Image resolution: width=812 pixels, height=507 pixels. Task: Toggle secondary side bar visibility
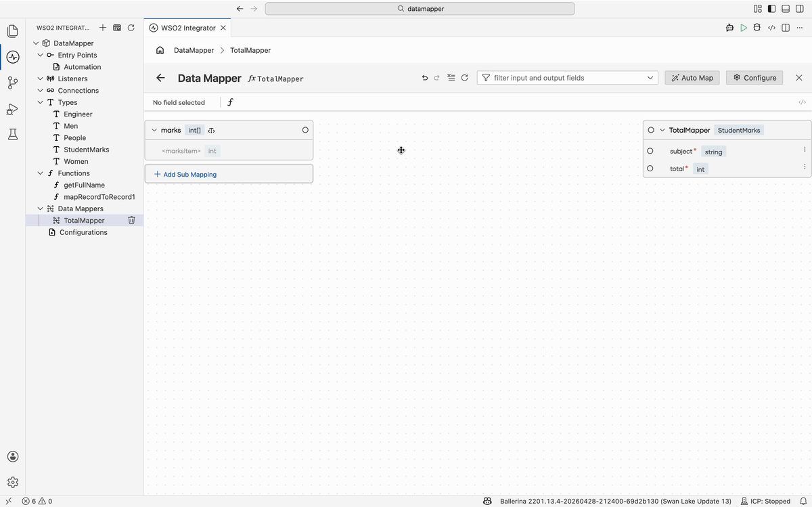pos(800,9)
